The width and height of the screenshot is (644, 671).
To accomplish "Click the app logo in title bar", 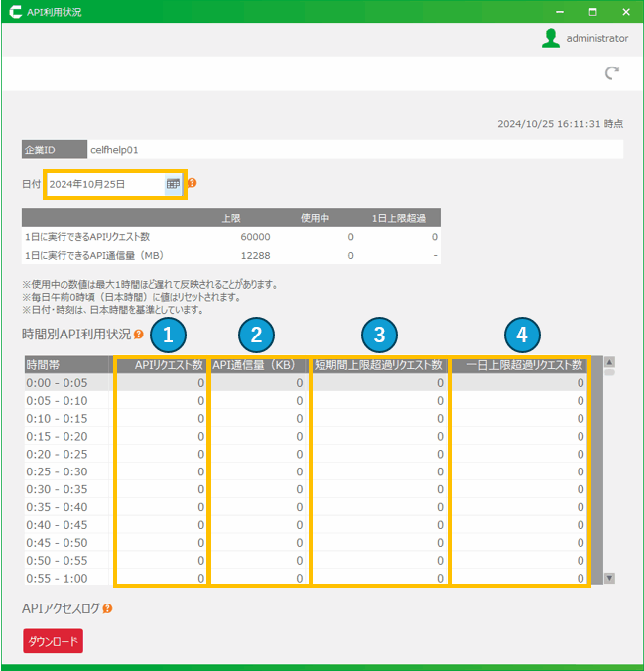I will click(x=15, y=12).
